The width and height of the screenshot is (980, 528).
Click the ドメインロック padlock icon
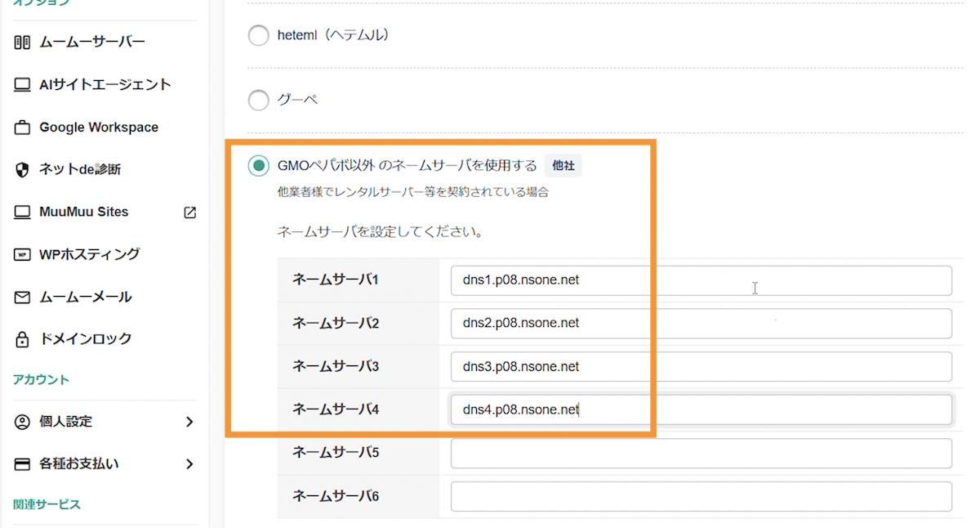click(x=23, y=339)
